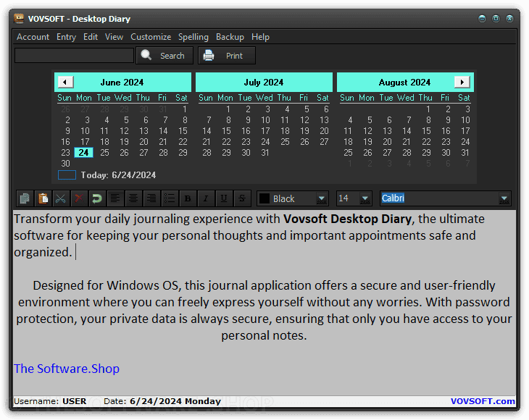This screenshot has width=529, height=420.
Task: Click the Copy toolbar icon
Action: (25, 198)
